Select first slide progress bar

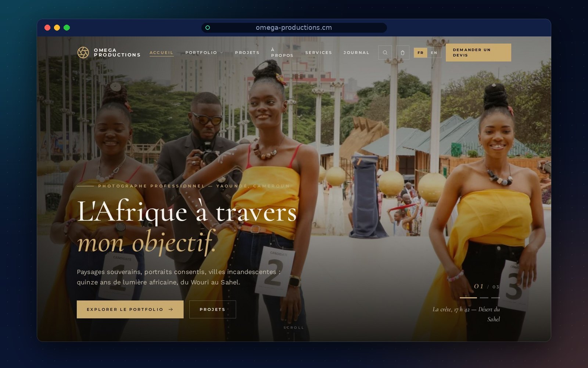coord(468,298)
